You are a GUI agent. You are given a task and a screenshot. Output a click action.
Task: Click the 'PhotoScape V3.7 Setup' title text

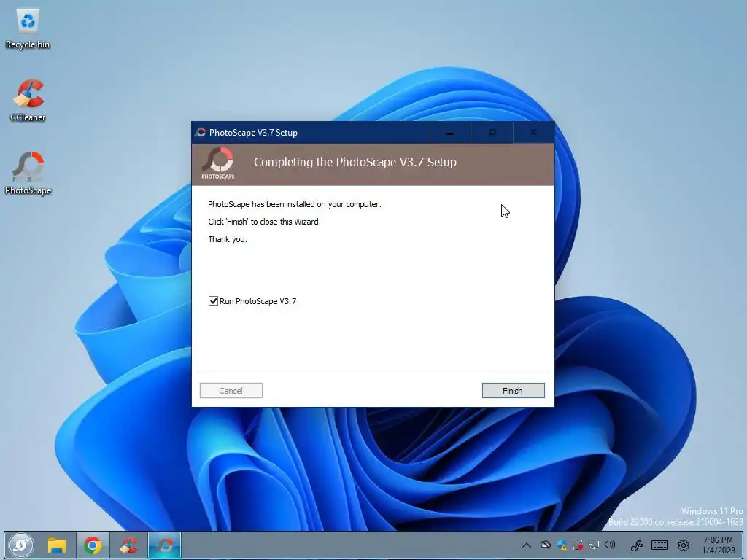(253, 133)
